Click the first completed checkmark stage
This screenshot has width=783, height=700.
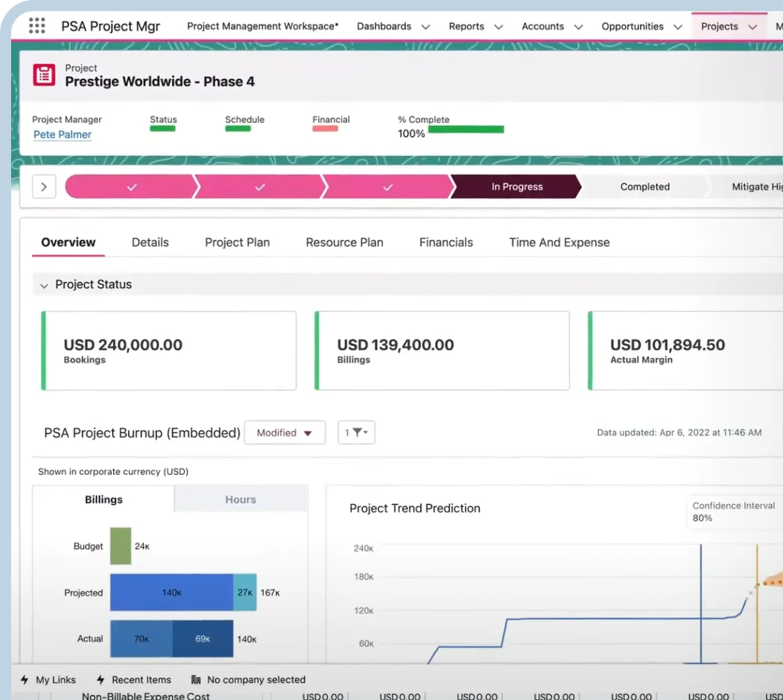pyautogui.click(x=132, y=187)
